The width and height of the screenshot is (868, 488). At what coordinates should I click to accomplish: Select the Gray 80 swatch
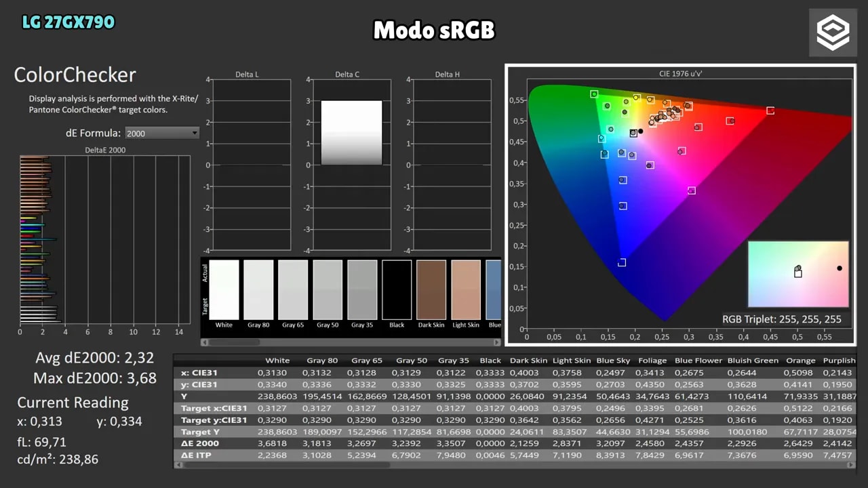(258, 289)
